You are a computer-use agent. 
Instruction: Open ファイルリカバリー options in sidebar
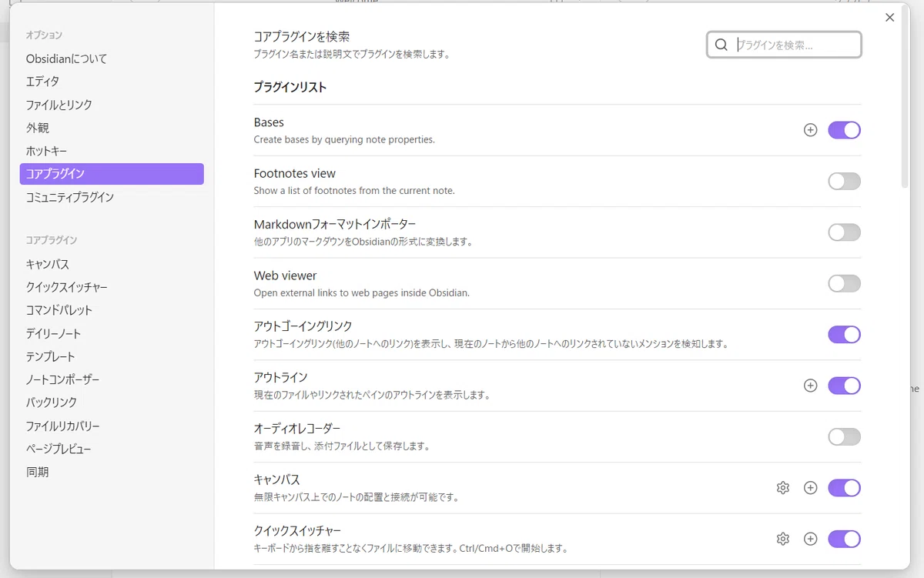112,426
